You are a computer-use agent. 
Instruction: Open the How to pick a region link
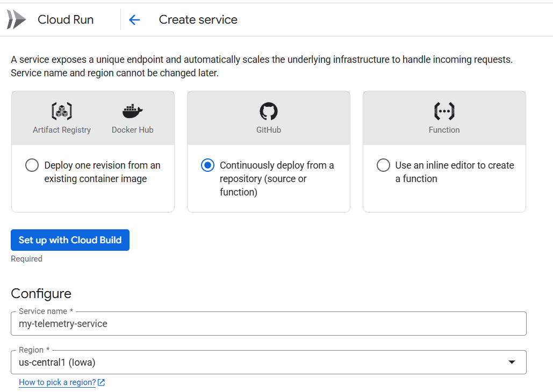click(x=57, y=382)
